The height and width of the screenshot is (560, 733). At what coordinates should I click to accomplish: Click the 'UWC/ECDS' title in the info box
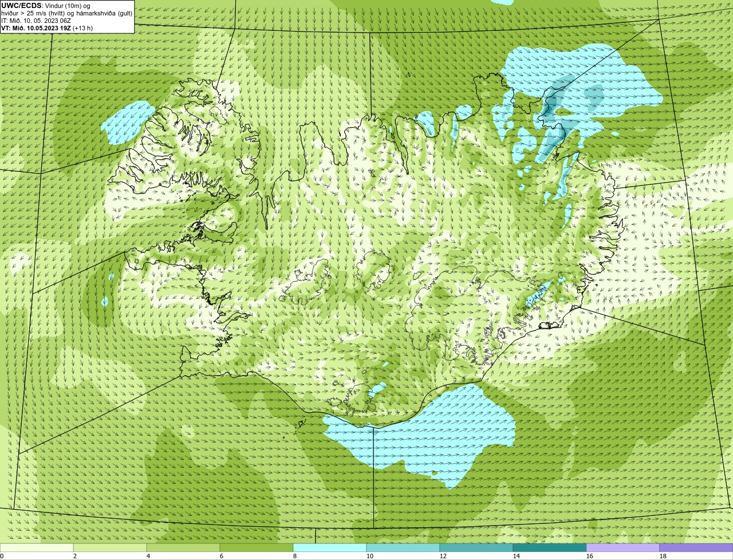pyautogui.click(x=21, y=5)
